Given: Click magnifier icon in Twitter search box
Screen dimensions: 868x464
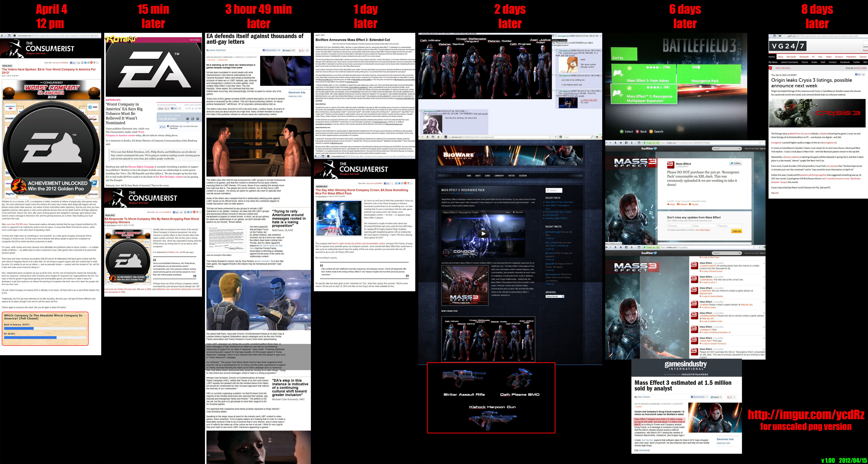Looking at the screenshot, I should pyautogui.click(x=740, y=149).
